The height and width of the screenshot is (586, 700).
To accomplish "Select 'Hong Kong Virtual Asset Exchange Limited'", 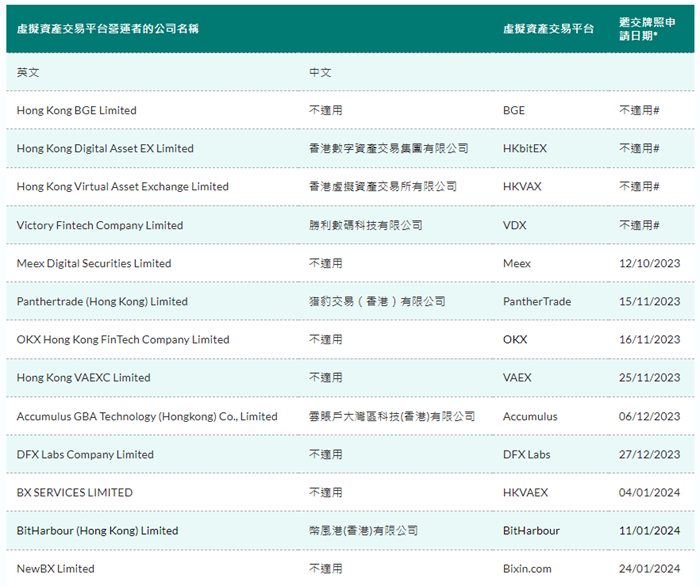I will pos(122,187).
